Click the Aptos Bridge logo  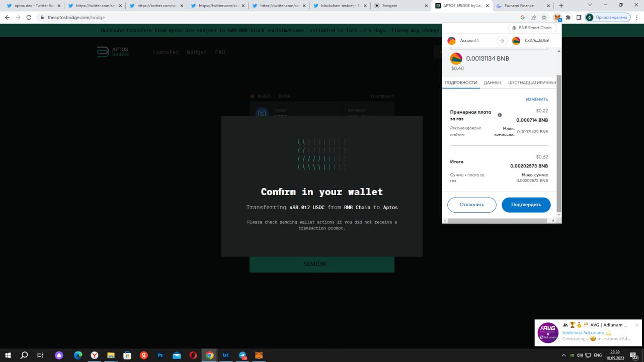pos(113,52)
